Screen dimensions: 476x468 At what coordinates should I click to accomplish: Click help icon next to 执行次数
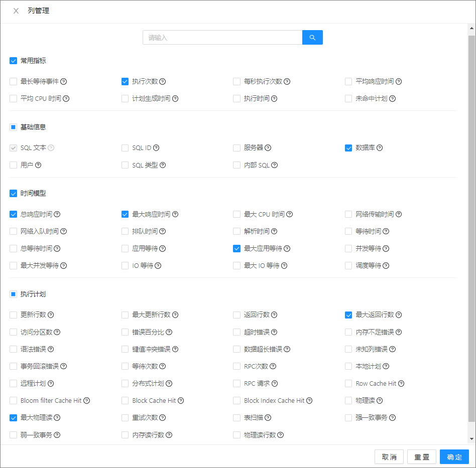(162, 82)
